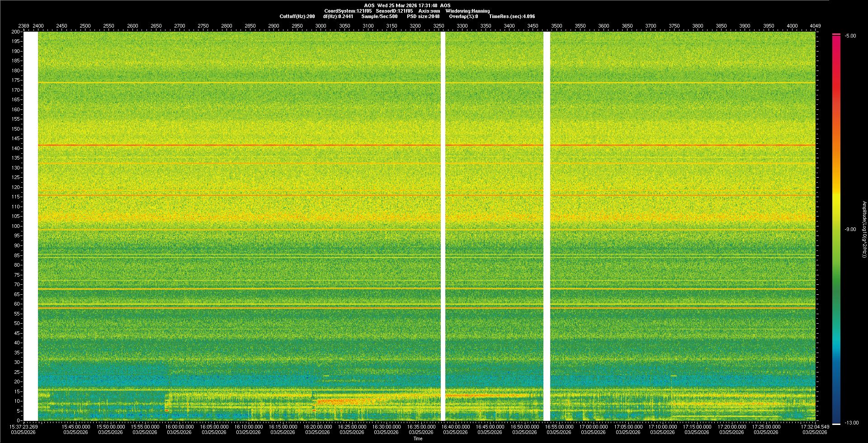Click the 200 Hz label on frequency axis
The height and width of the screenshot is (443, 868).
(16, 32)
